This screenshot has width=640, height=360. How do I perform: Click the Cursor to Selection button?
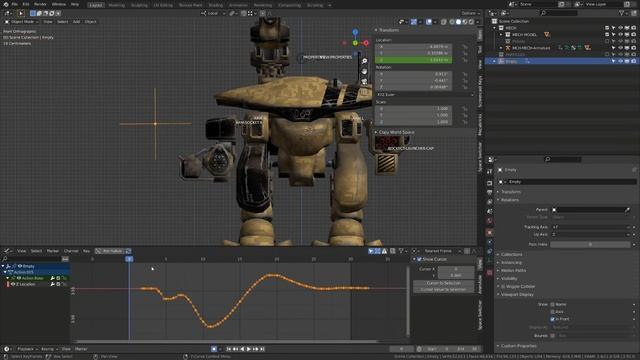444,283
